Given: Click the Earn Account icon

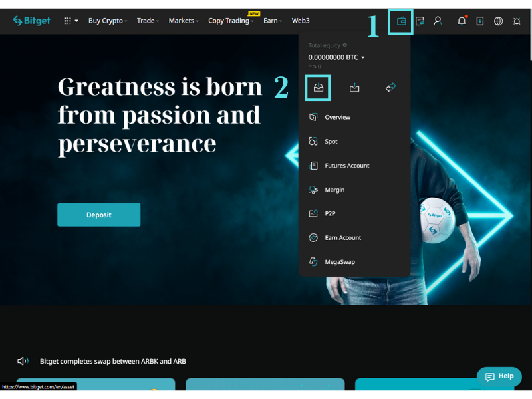Looking at the screenshot, I should pos(313,237).
